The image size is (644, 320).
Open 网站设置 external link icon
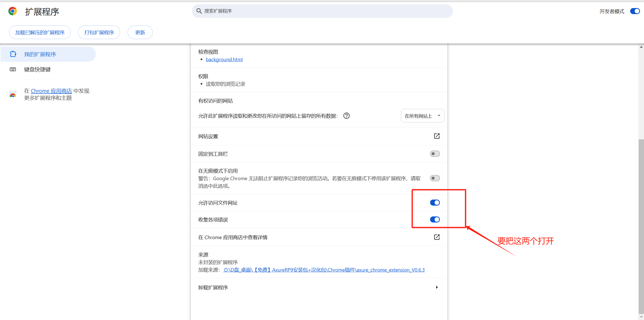click(437, 136)
